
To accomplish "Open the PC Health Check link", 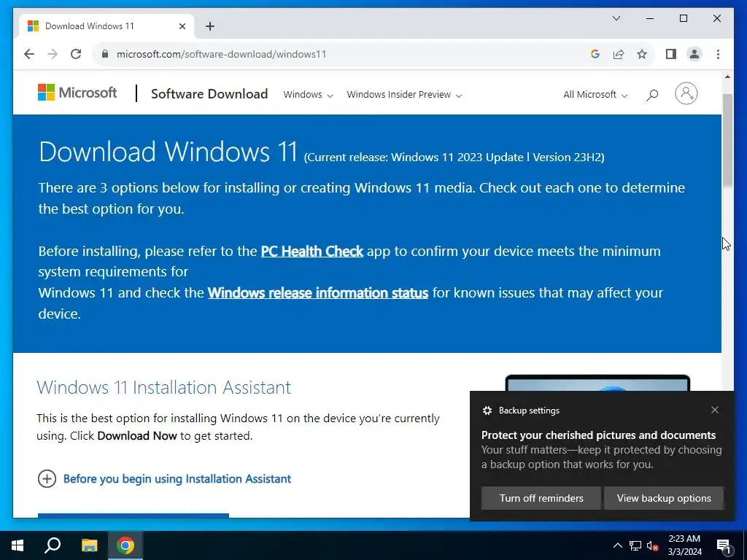I will point(312,251).
